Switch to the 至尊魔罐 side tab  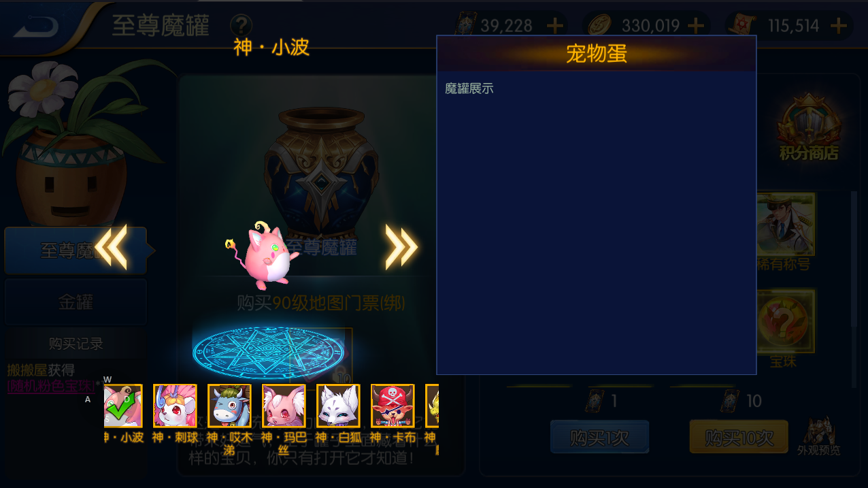point(76,250)
